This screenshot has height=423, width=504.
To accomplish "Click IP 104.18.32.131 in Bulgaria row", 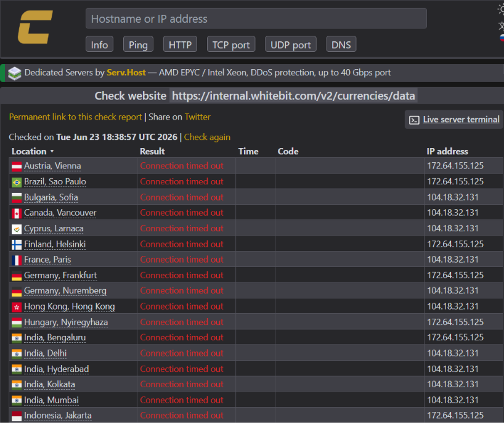I will tap(453, 197).
